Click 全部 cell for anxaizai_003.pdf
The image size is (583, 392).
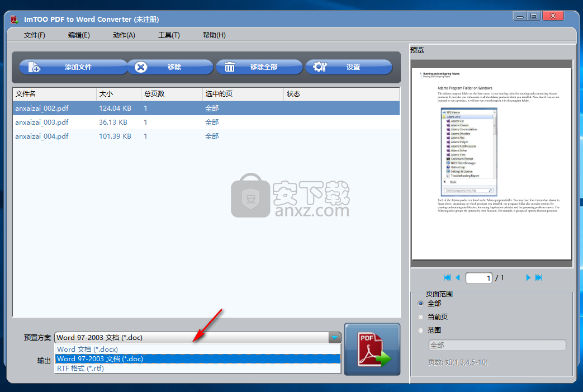pos(212,122)
